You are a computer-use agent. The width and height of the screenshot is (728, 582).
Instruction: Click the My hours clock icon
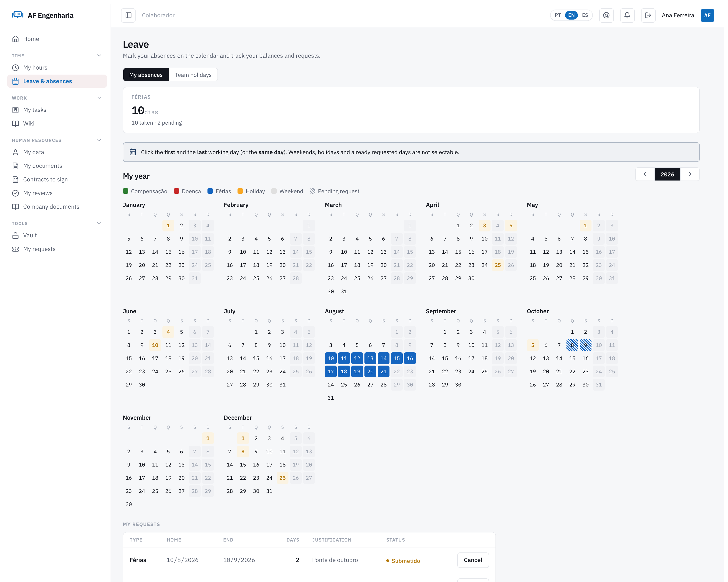pos(15,68)
